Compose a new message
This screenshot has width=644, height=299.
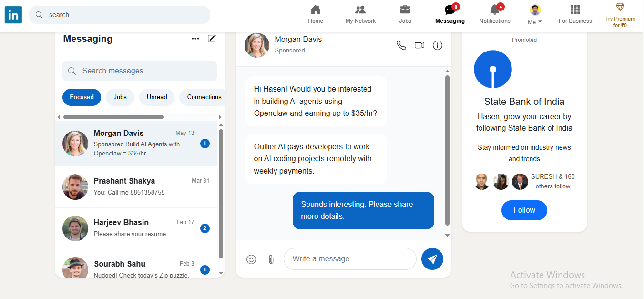212,39
